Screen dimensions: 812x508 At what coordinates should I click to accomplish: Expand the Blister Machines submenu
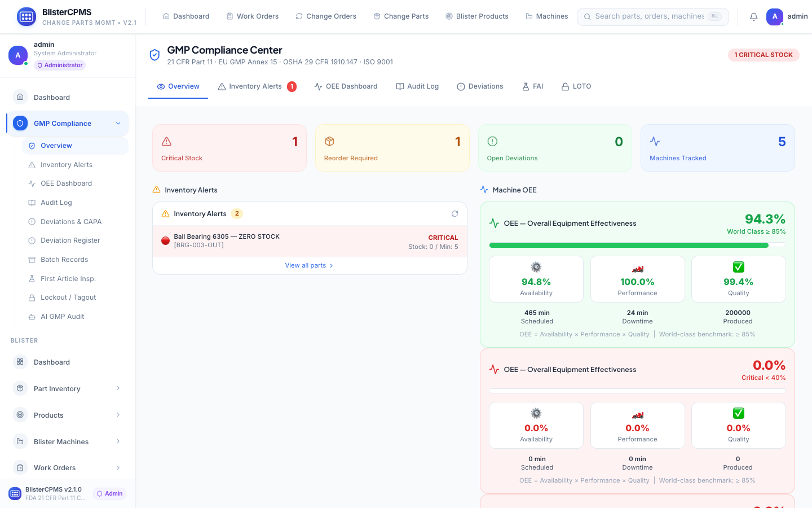[x=118, y=441]
